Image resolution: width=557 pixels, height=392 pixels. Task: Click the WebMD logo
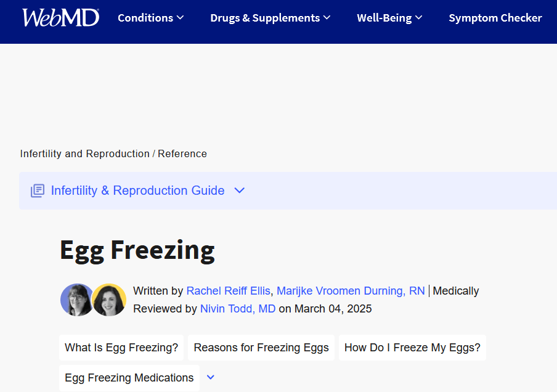[x=61, y=17]
